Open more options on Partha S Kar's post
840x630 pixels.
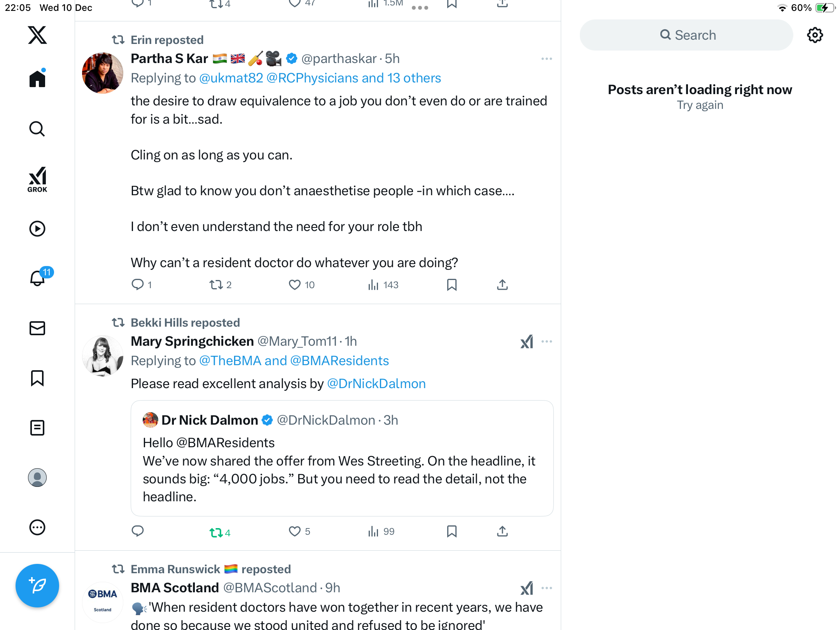[x=546, y=59]
